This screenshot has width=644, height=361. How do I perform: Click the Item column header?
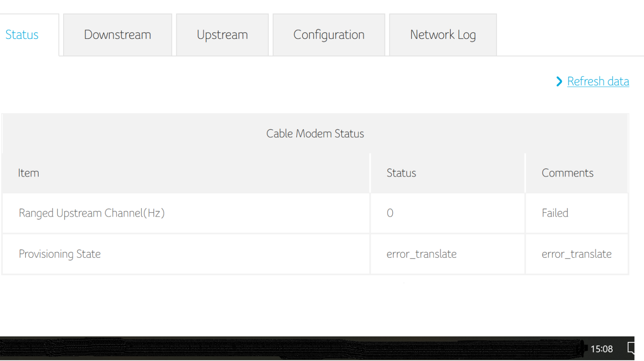[28, 173]
